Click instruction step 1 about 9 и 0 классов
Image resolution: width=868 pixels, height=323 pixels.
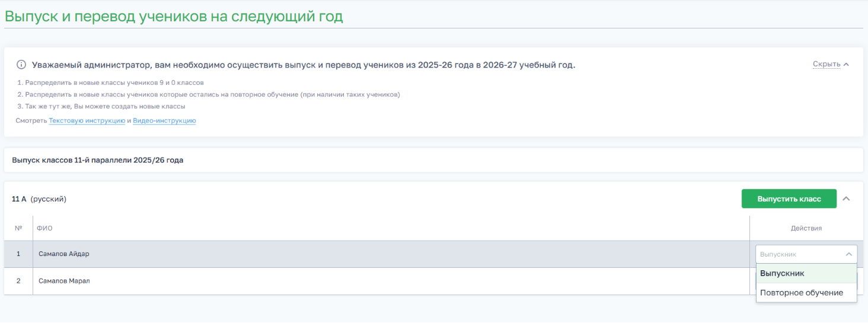(111, 82)
